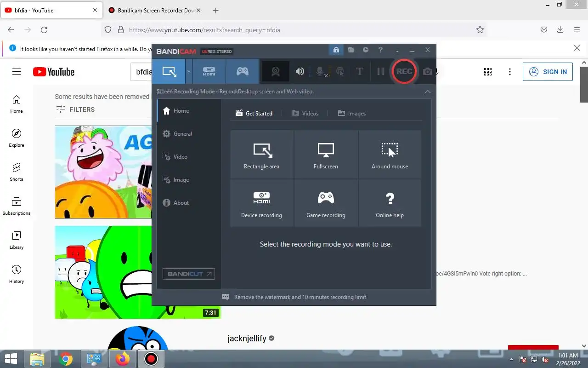Viewport: 588px width, 368px height.
Task: Switch to the Get Started tab
Action: click(254, 113)
